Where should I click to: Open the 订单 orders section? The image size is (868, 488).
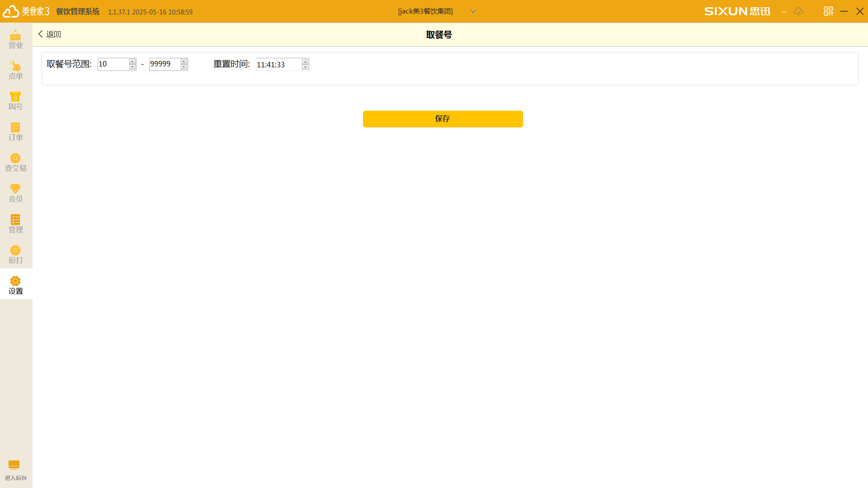16,131
